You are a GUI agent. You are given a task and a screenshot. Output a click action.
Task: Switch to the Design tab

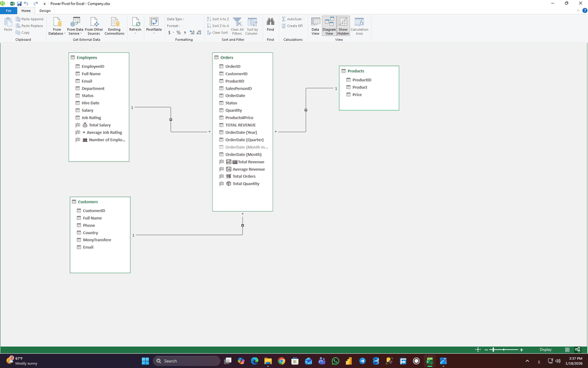pyautogui.click(x=45, y=11)
